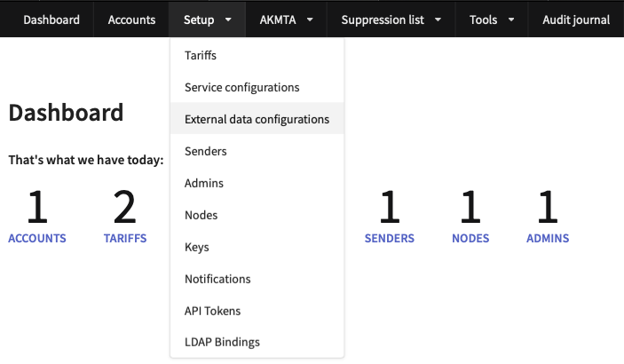624x364 pixels.
Task: Follow the TARIFFS dashboard link
Action: tap(124, 238)
